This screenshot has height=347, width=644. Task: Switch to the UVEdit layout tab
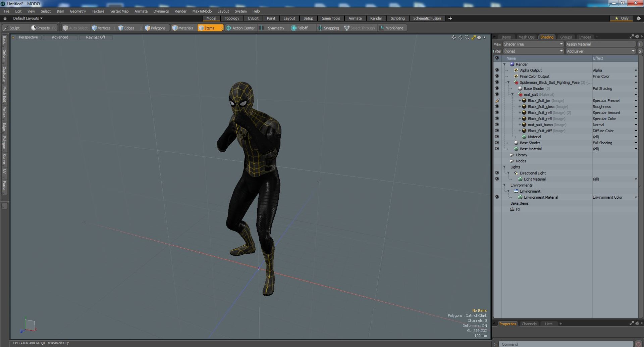click(253, 18)
